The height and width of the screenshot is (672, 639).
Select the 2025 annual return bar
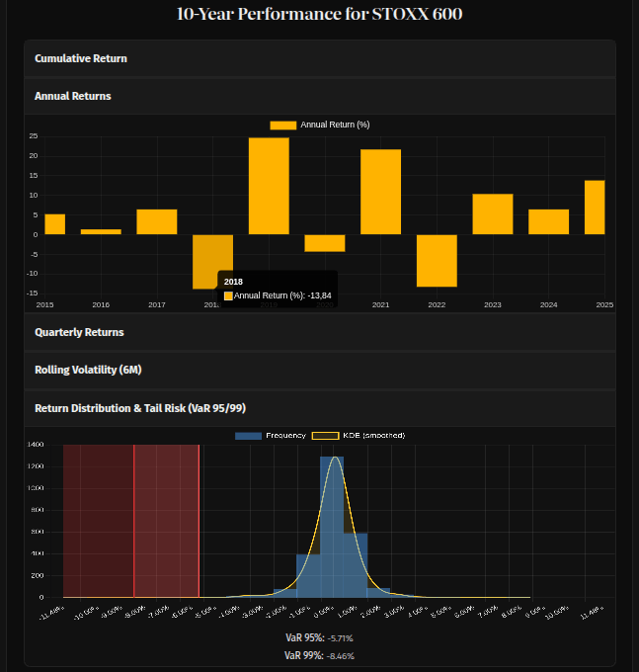[595, 208]
